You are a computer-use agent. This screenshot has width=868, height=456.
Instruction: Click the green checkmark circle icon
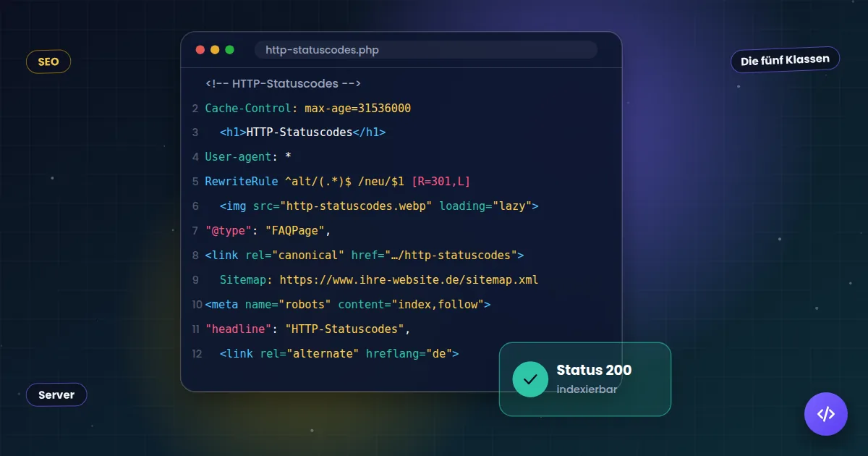(x=530, y=379)
